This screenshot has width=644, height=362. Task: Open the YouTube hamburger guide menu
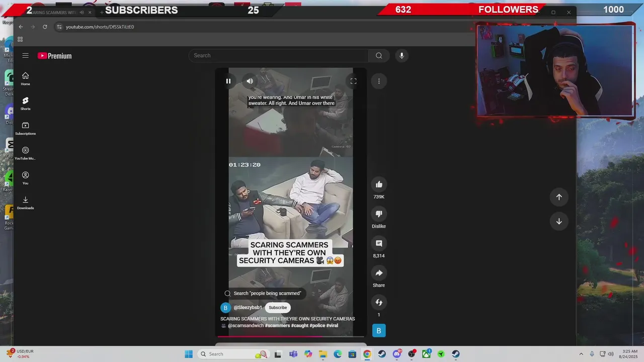point(25,56)
